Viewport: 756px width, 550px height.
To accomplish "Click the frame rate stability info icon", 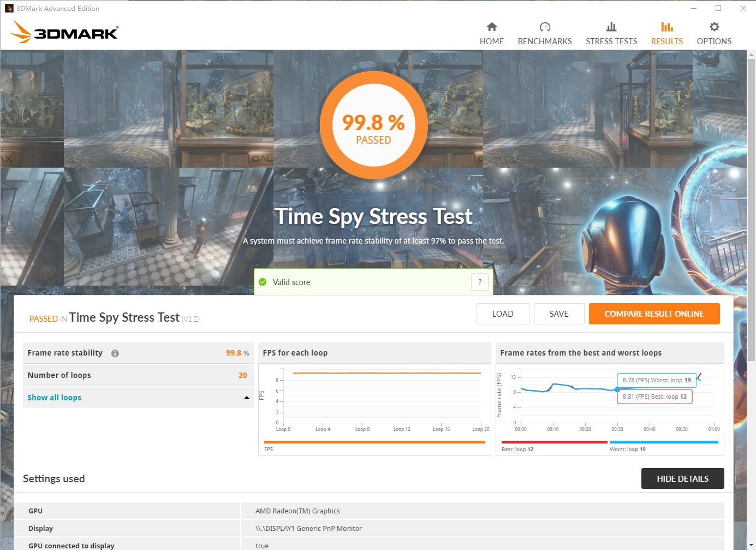I will pyautogui.click(x=115, y=353).
